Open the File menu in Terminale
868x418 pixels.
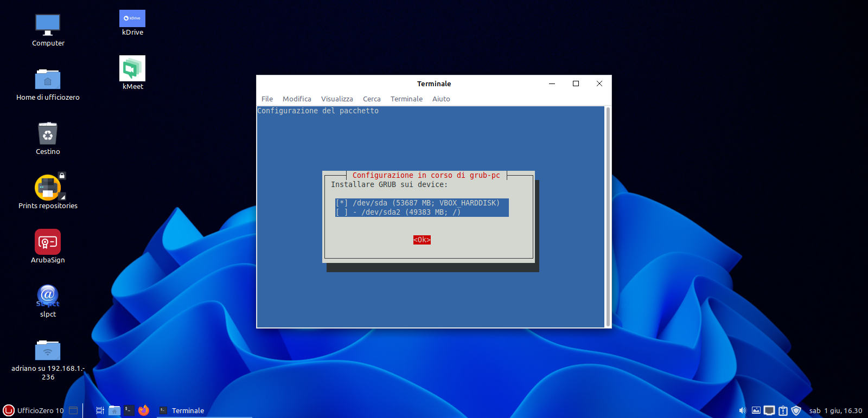(x=267, y=99)
